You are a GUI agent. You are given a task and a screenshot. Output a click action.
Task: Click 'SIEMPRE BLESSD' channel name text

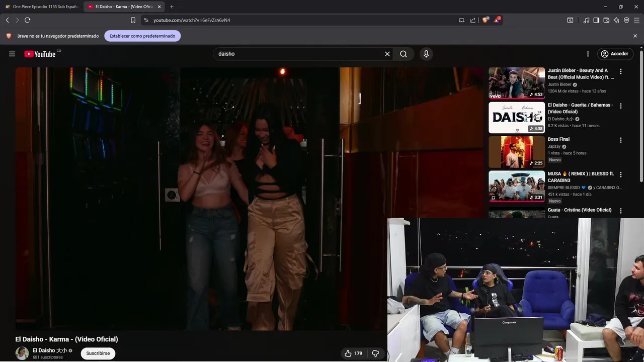click(x=564, y=188)
